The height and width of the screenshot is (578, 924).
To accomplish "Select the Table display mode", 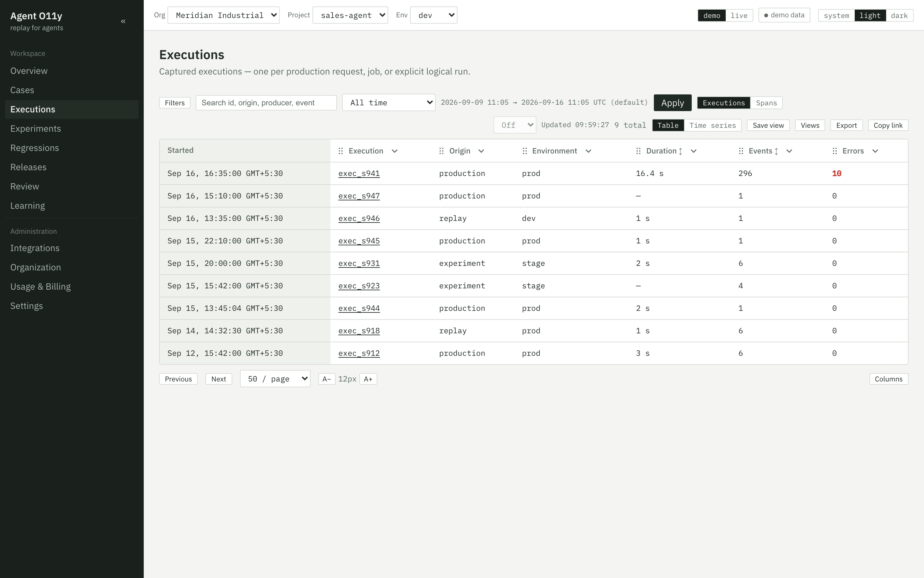I will point(668,125).
